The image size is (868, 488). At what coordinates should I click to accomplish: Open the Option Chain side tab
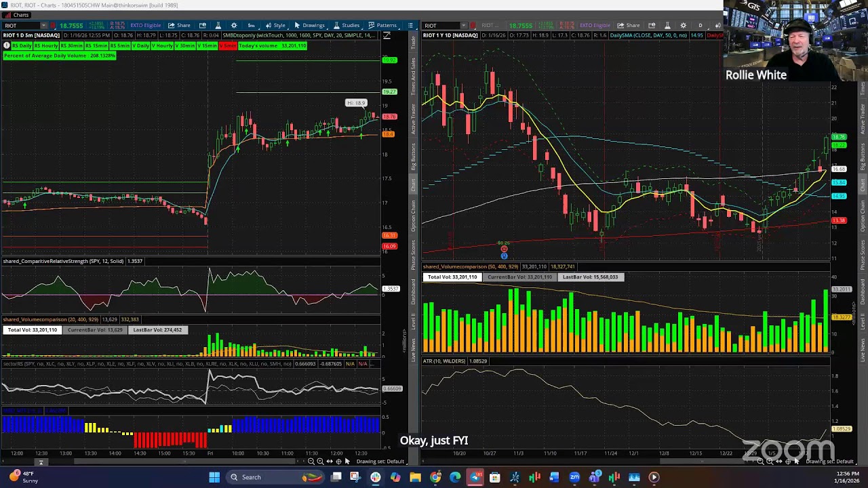tap(414, 216)
